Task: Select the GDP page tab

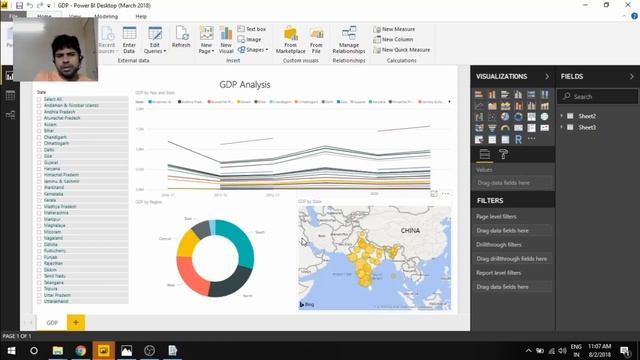Action: coord(52,322)
